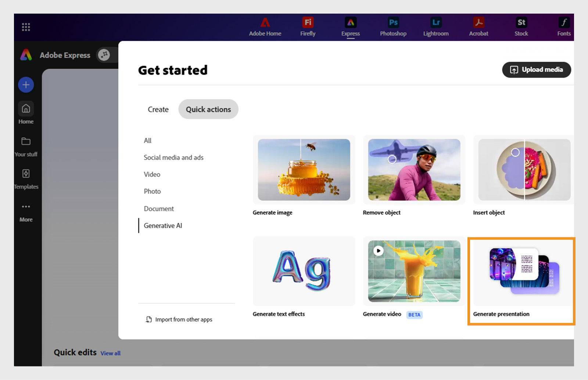Open Acrobat from the top bar

point(478,27)
